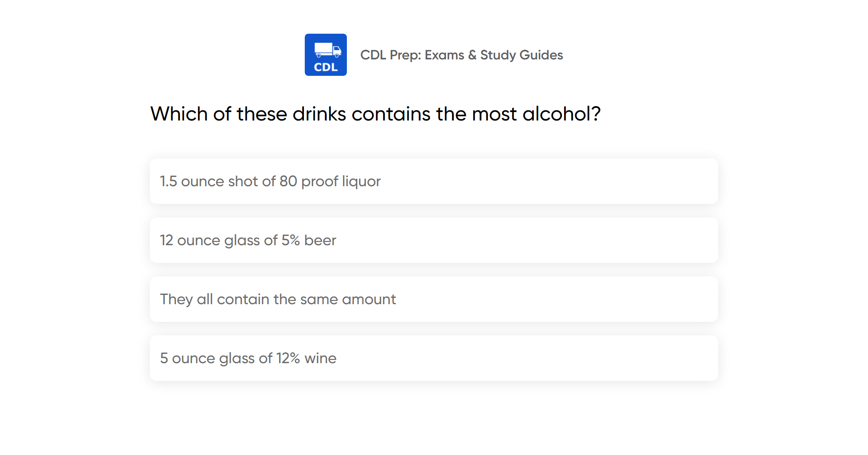This screenshot has width=868, height=455.
Task: Tap the 5% beer answer card
Action: pyautogui.click(x=434, y=240)
